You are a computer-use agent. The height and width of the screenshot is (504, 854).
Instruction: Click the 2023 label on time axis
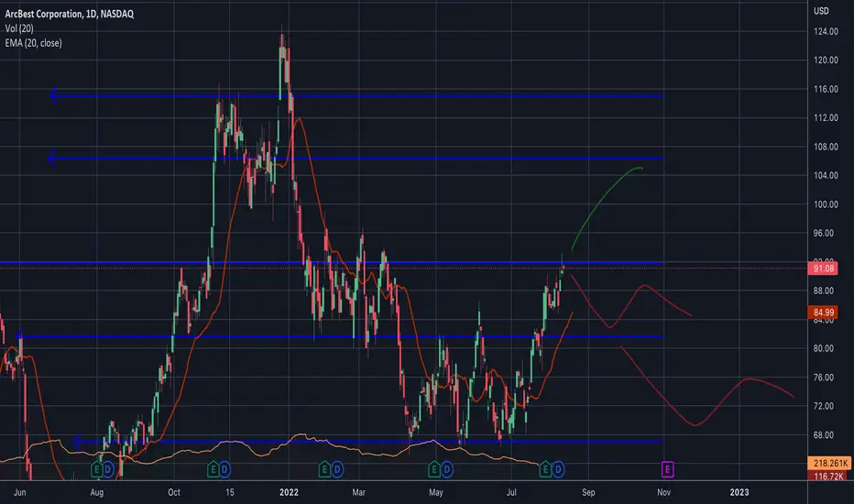pyautogui.click(x=739, y=493)
